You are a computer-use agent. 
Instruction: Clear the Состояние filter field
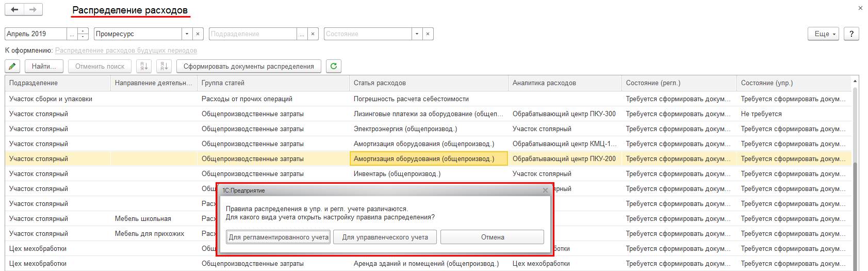pos(428,34)
